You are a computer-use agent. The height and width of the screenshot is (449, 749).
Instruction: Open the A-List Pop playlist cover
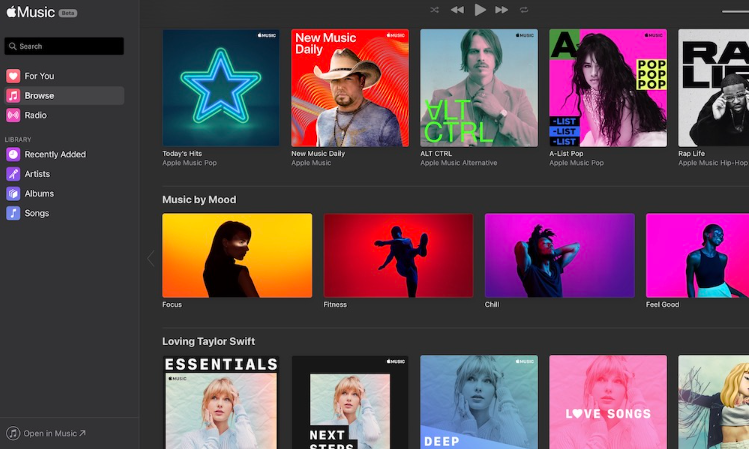608,88
